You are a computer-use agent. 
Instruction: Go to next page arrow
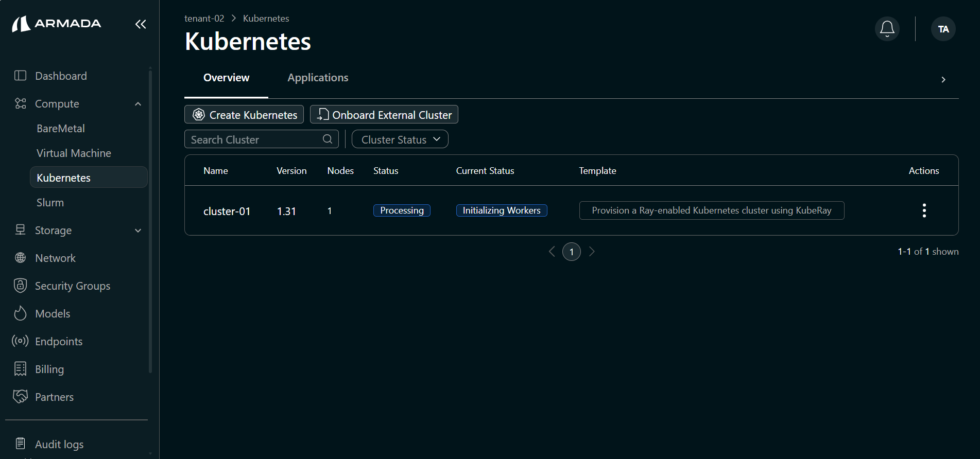pyautogui.click(x=592, y=252)
